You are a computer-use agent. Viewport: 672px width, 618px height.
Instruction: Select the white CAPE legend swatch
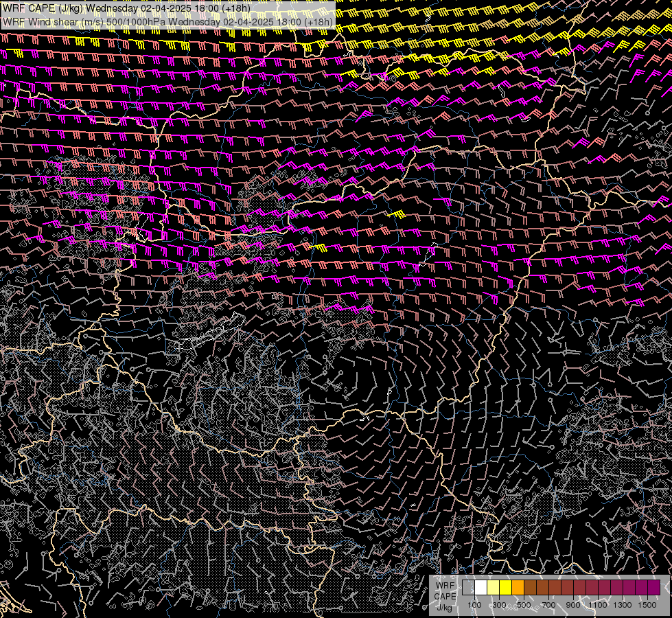[x=481, y=587]
